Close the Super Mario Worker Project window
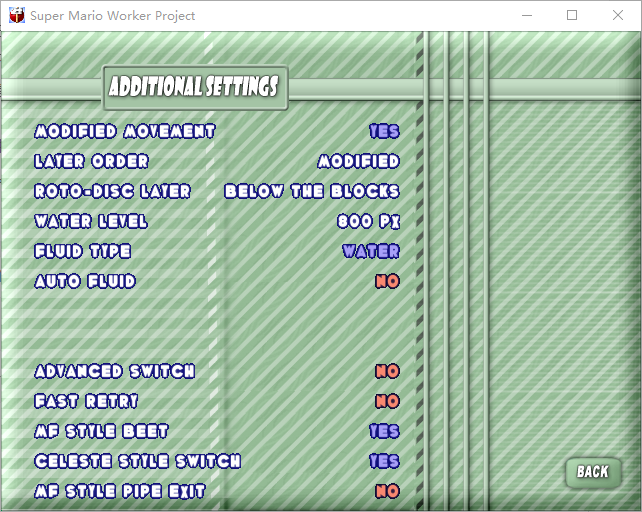This screenshot has height=512, width=642. coord(618,16)
